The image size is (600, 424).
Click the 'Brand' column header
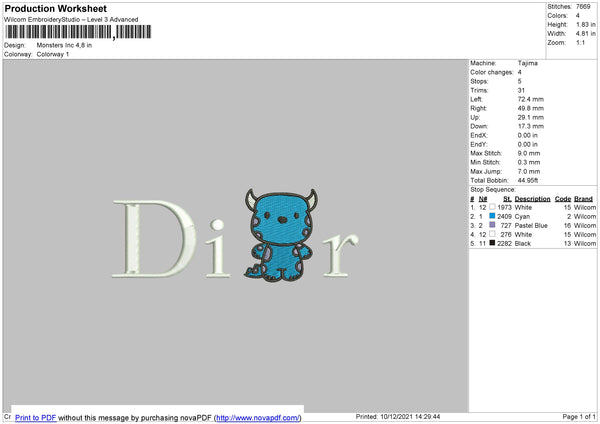(x=583, y=199)
